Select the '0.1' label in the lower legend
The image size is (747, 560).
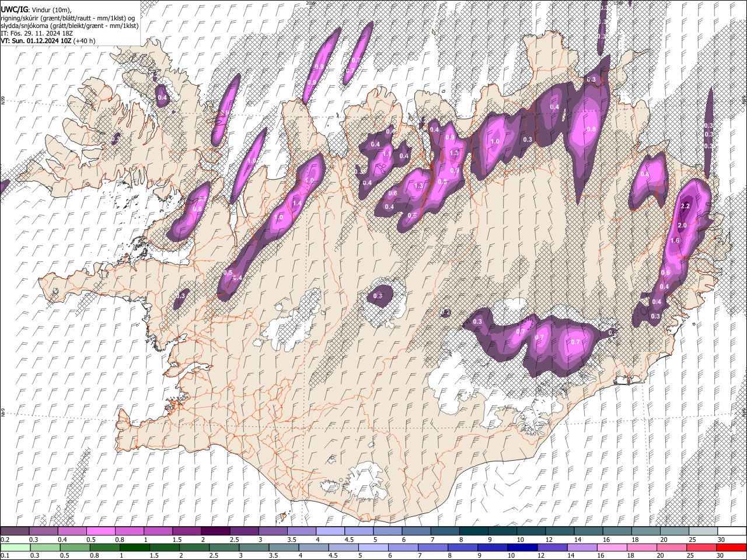(4, 555)
